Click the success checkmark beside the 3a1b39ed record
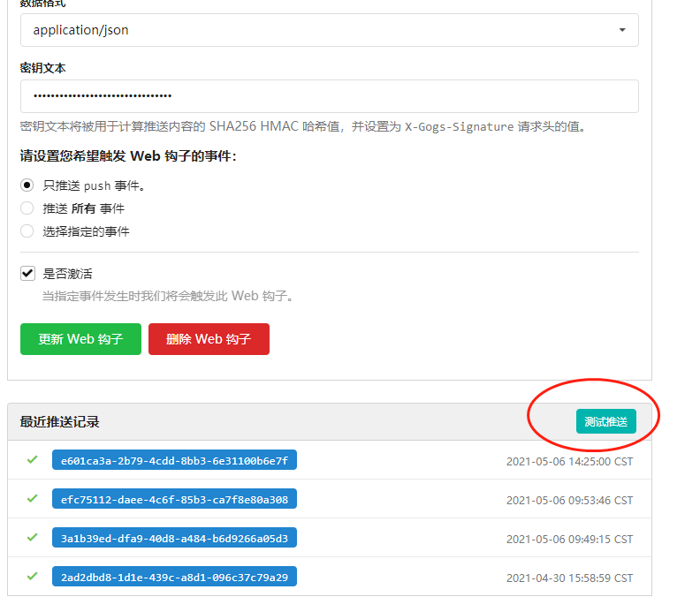This screenshot has width=700, height=612. click(x=32, y=537)
